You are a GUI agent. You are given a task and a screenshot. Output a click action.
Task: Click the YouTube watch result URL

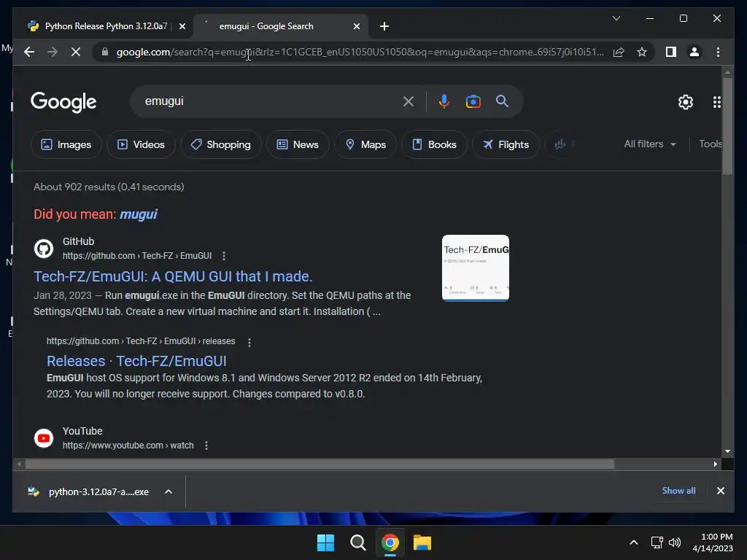coord(128,446)
